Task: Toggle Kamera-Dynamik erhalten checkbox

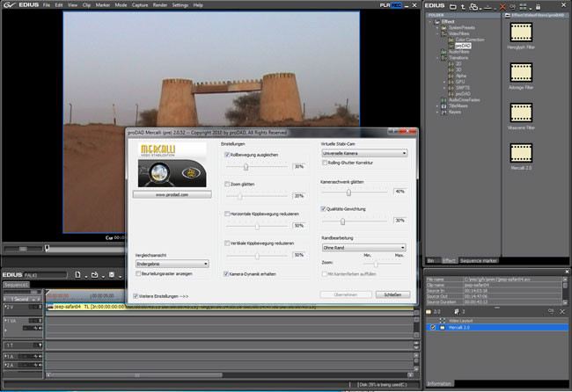Action: [x=226, y=273]
